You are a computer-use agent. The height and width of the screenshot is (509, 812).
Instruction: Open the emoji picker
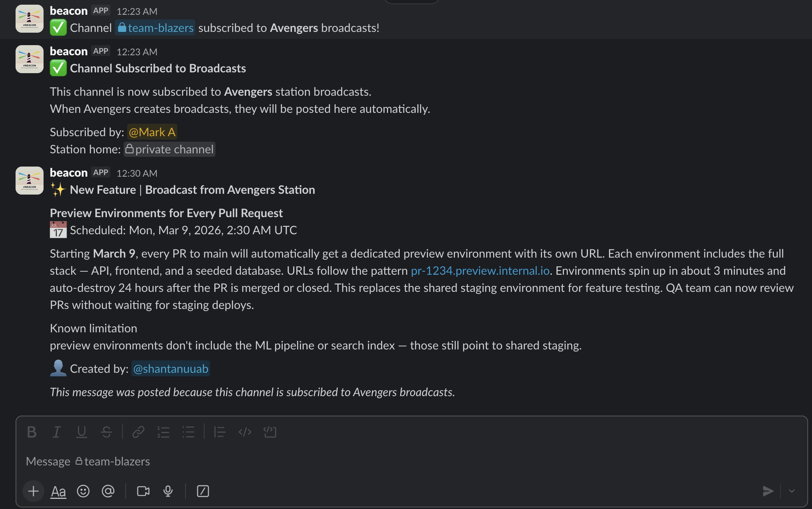click(83, 491)
